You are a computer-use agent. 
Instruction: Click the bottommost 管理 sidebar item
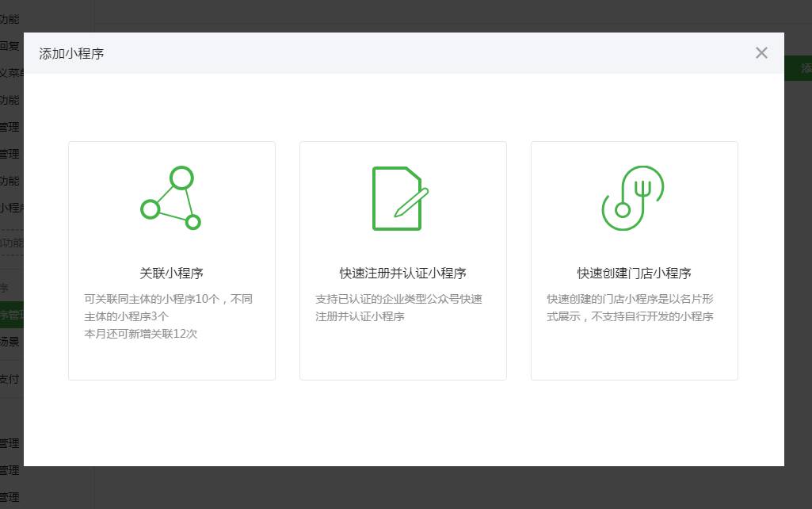pos(10,497)
